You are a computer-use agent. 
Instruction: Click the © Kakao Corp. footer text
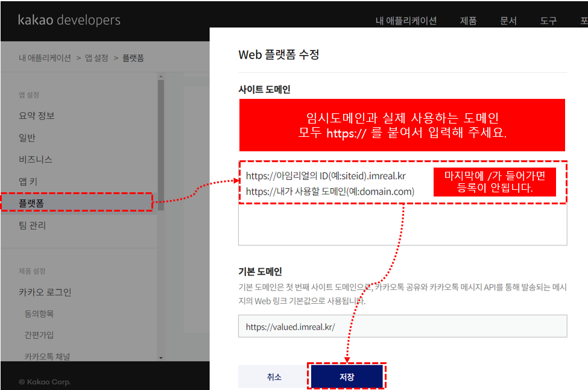[x=45, y=382]
